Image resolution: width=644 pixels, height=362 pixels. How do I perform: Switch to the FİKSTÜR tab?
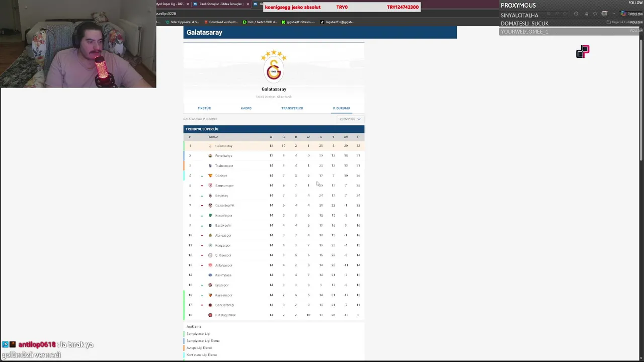(204, 108)
